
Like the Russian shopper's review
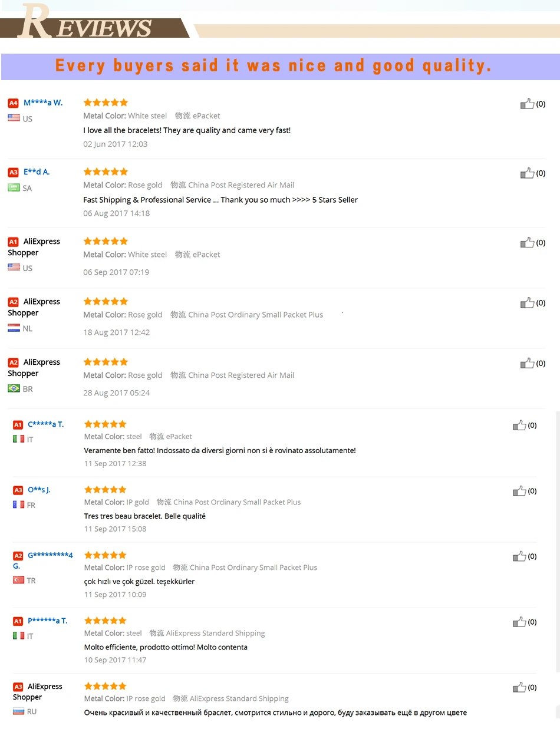click(x=519, y=687)
